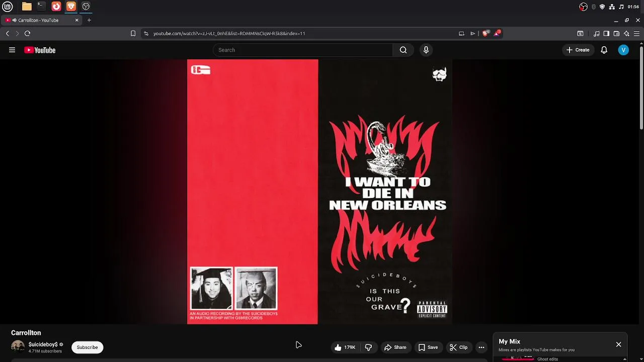Open the browser main menu

636,34
